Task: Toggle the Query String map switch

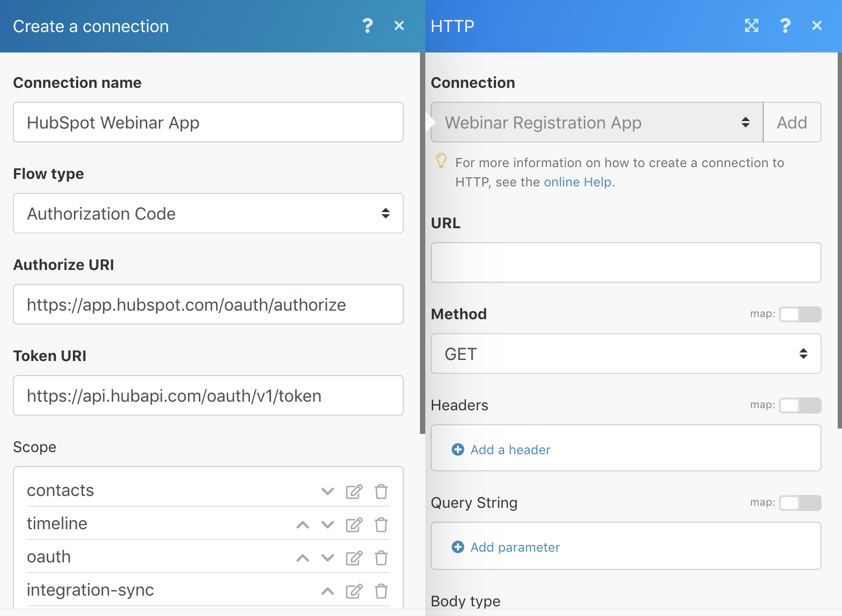Action: pyautogui.click(x=800, y=503)
